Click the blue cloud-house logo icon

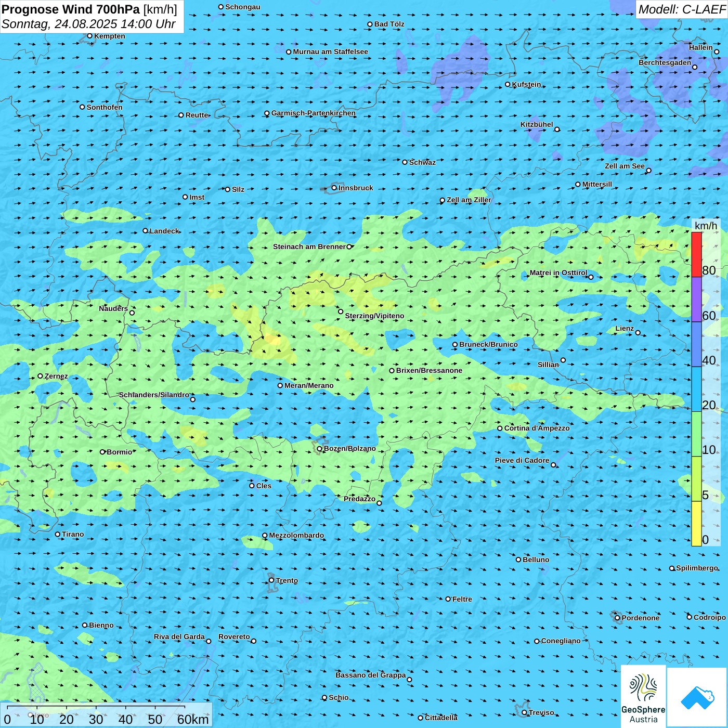click(697, 697)
